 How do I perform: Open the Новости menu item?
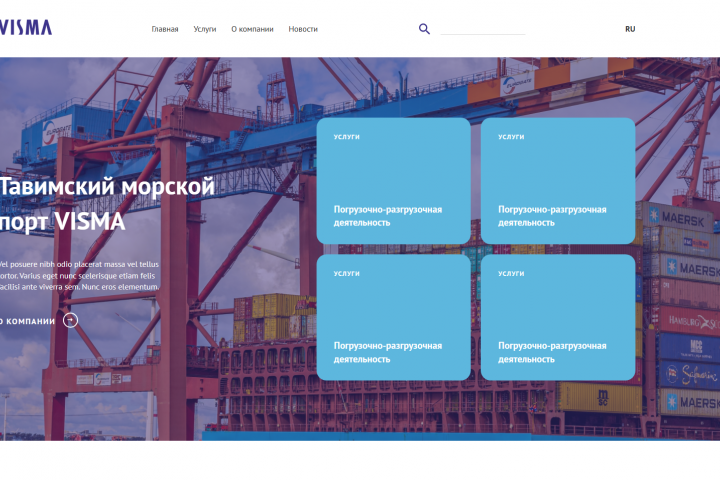[303, 29]
